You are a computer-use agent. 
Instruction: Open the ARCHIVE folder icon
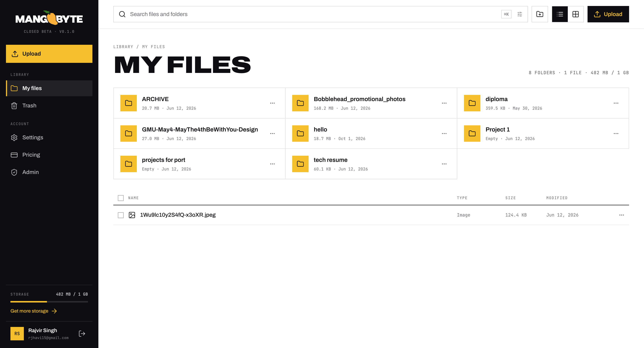129,103
